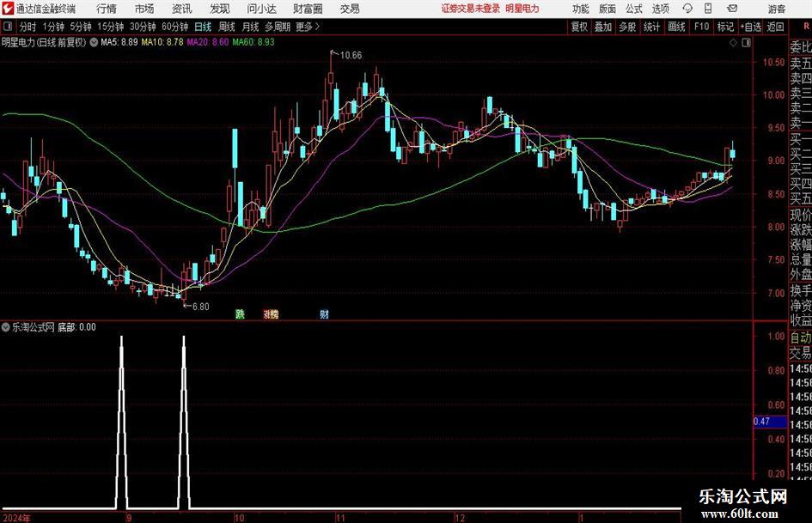Click the 2024年 date axis label
The height and width of the screenshot is (523, 812).
16,518
